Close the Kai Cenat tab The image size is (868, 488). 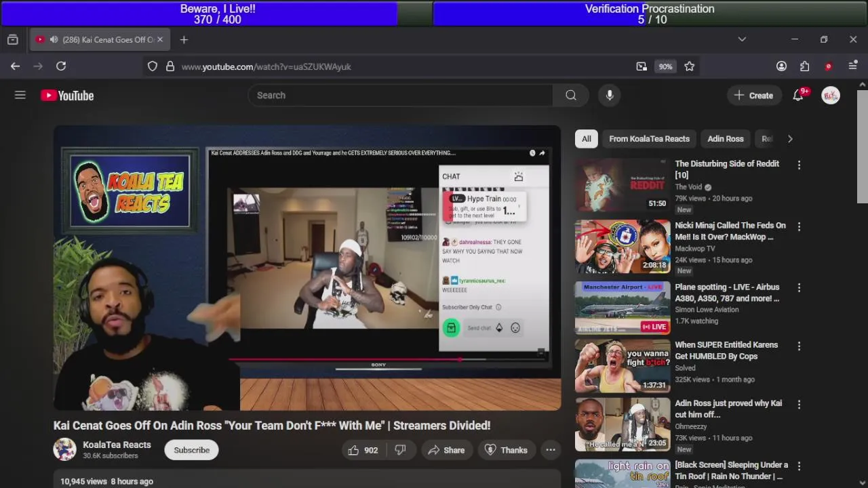160,40
